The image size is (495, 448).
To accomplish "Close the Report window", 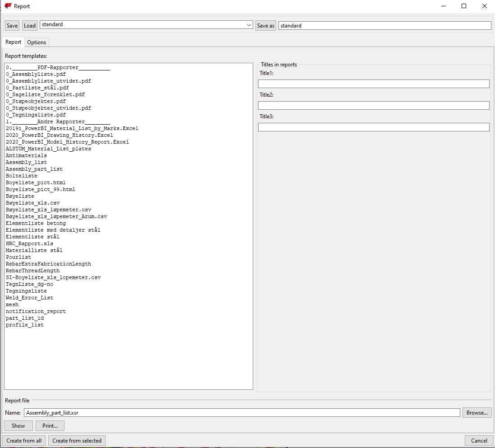I will click(485, 6).
